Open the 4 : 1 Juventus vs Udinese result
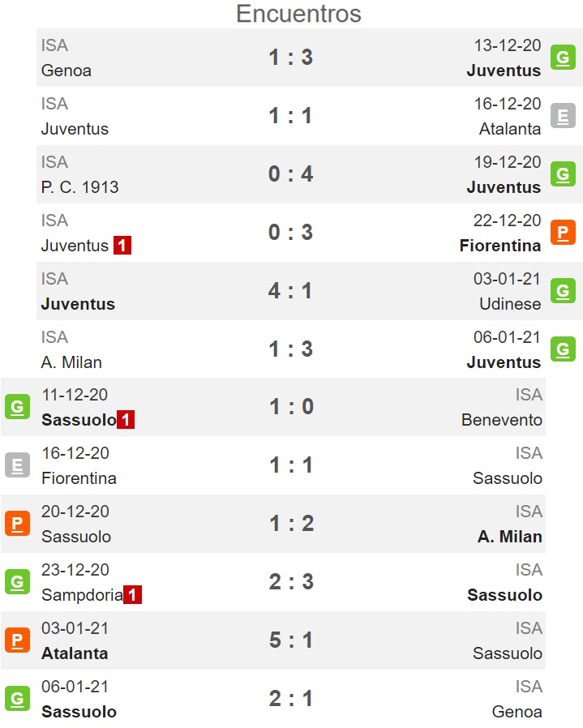Image resolution: width=583 pixels, height=728 pixels. (289, 291)
